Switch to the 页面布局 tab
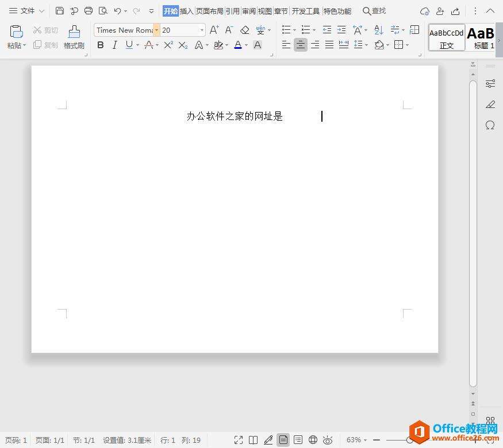 pos(209,11)
